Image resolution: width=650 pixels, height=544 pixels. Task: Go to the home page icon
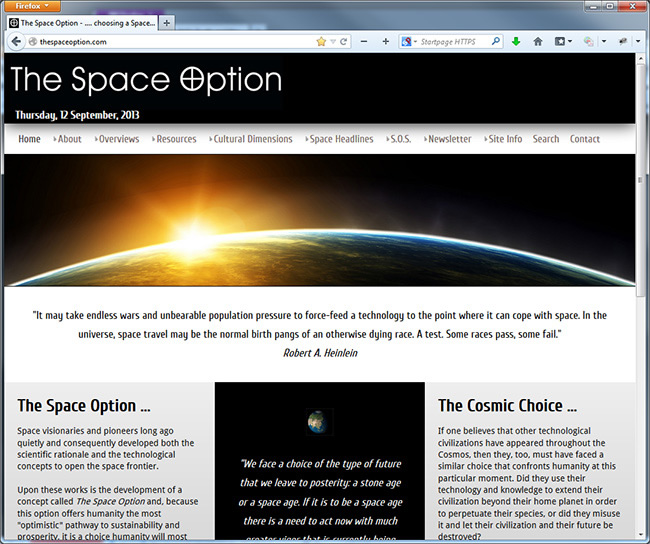click(538, 41)
